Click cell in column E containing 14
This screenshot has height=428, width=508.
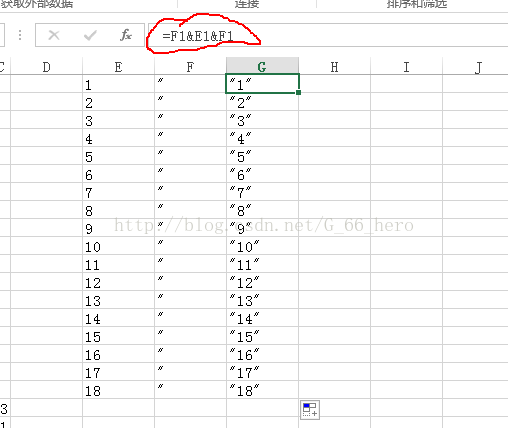(x=118, y=318)
